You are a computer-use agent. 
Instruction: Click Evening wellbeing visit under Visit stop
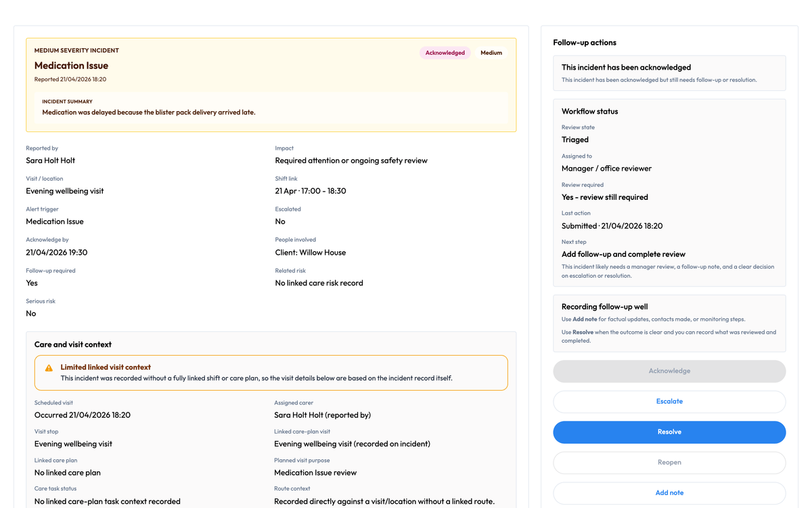[x=73, y=444]
